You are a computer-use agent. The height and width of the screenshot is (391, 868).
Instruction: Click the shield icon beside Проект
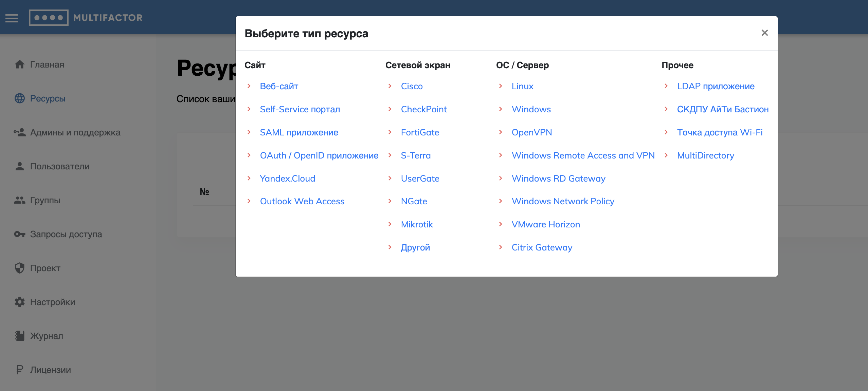(20, 268)
